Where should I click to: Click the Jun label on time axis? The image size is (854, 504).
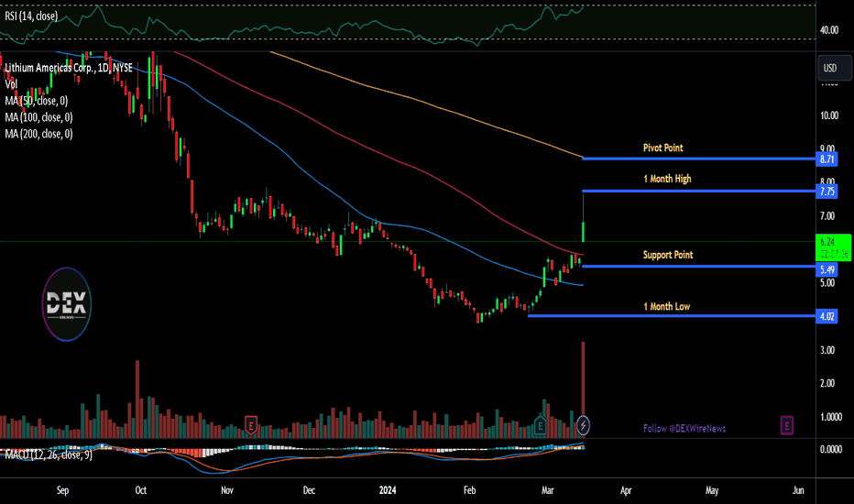click(x=798, y=490)
